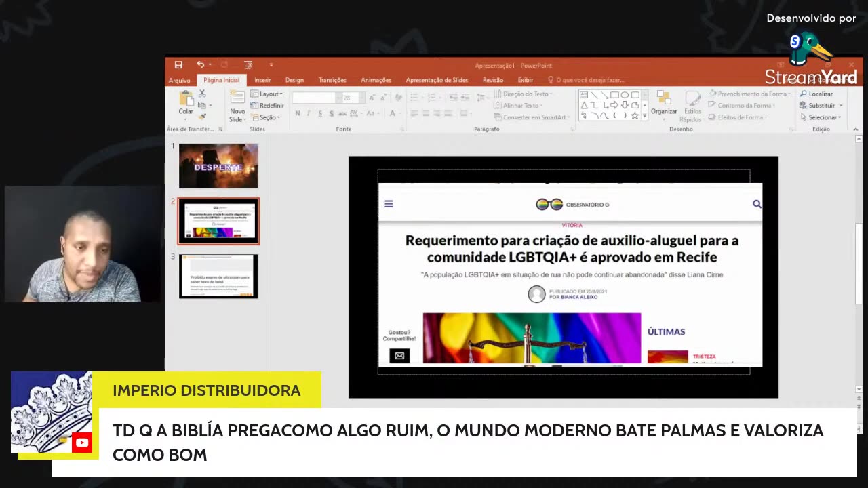Activate the Format Painter brush
Image resolution: width=868 pixels, height=488 pixels.
click(x=202, y=117)
